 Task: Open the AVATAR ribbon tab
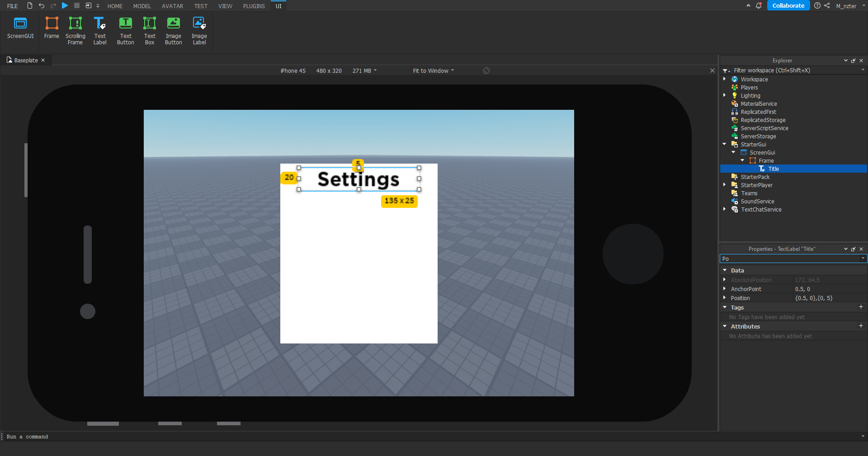click(x=172, y=6)
